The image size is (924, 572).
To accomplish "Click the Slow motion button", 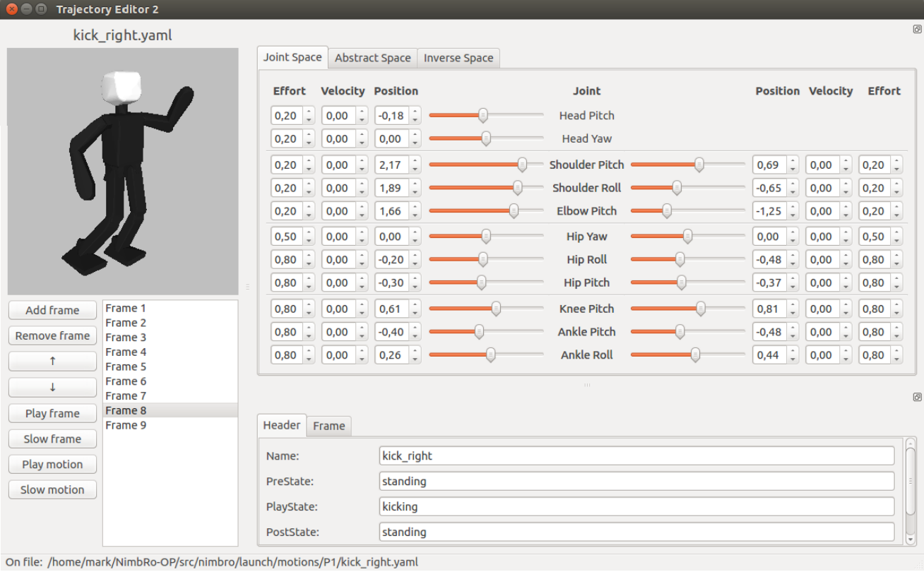I will (52, 489).
